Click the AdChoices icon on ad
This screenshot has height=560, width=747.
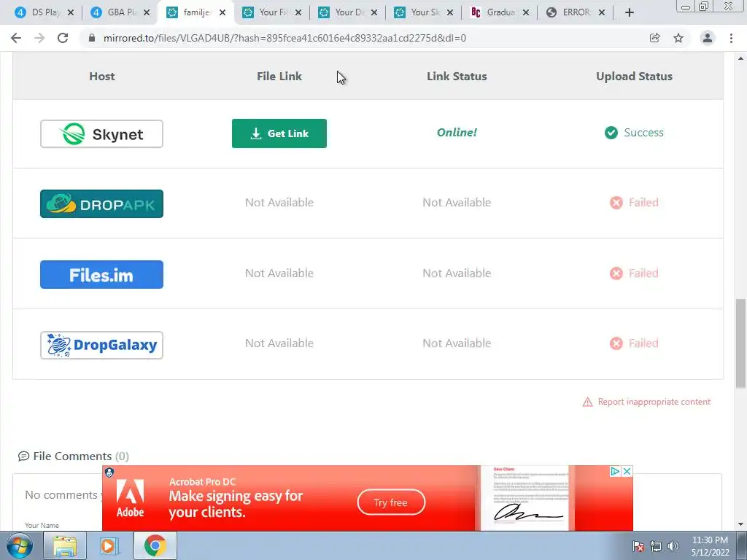point(615,472)
